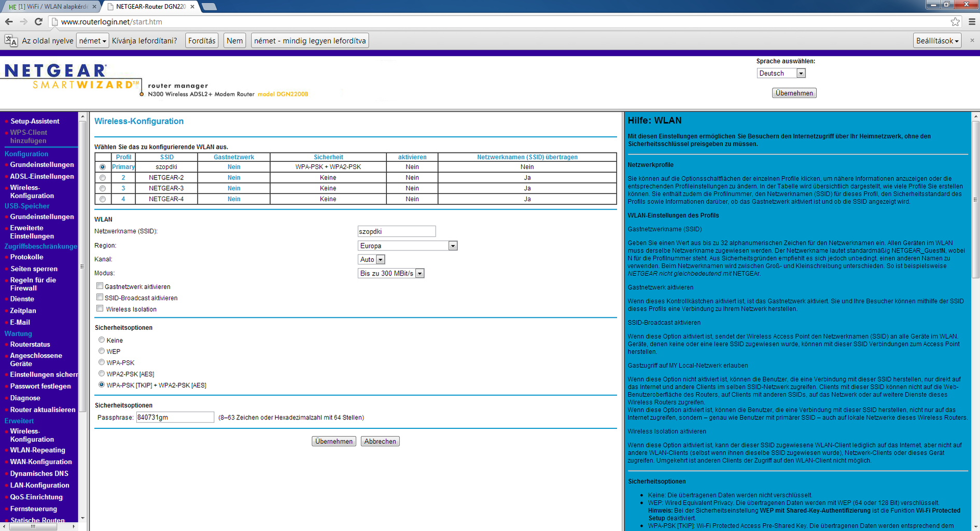Open WAN-Konfiguration menu item
Screen dimensions: 980x531
pos(41,462)
